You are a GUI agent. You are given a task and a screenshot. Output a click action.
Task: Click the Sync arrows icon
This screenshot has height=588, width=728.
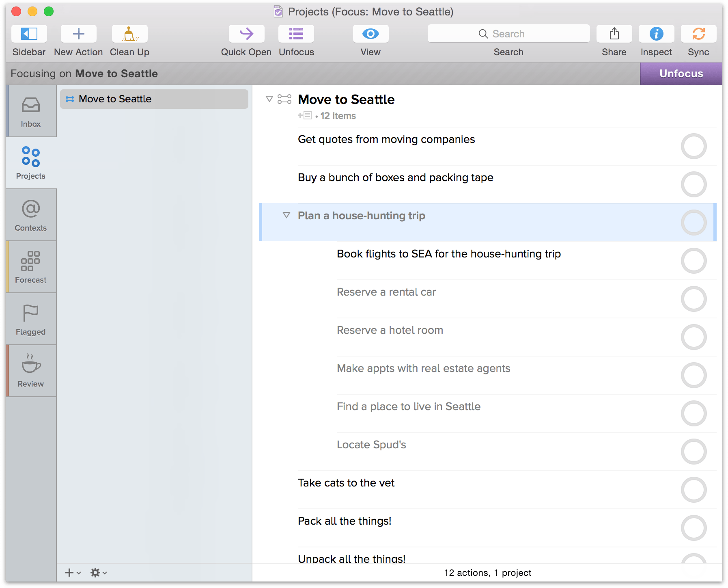(698, 34)
